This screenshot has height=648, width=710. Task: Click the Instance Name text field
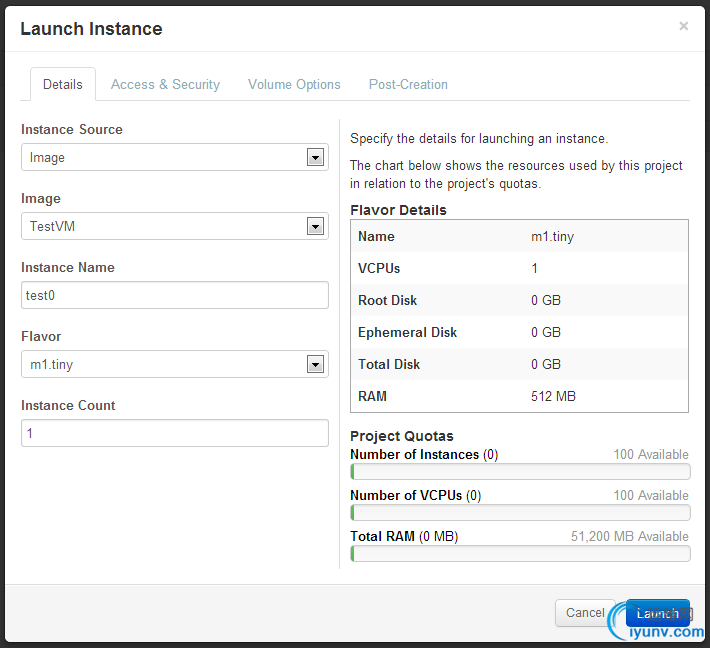point(175,295)
